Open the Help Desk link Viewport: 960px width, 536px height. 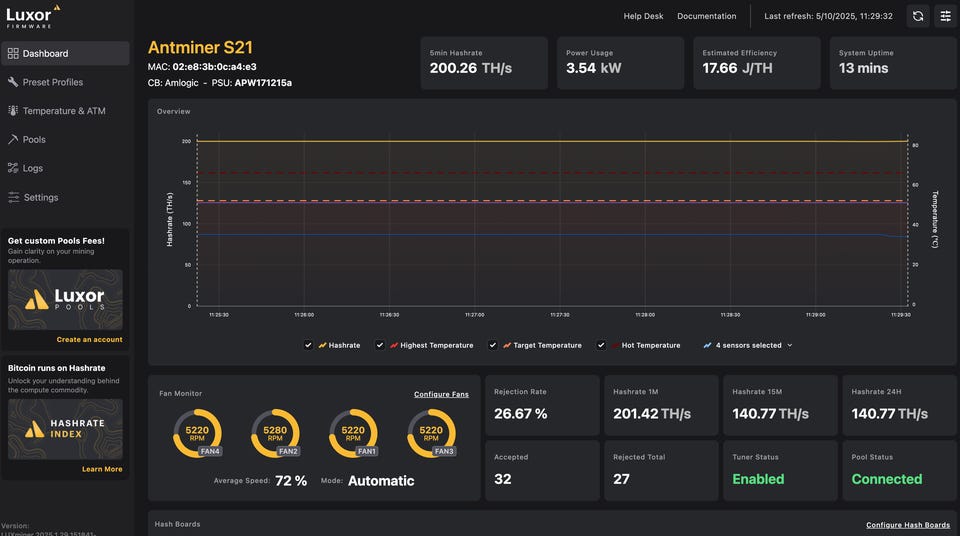[x=643, y=17]
